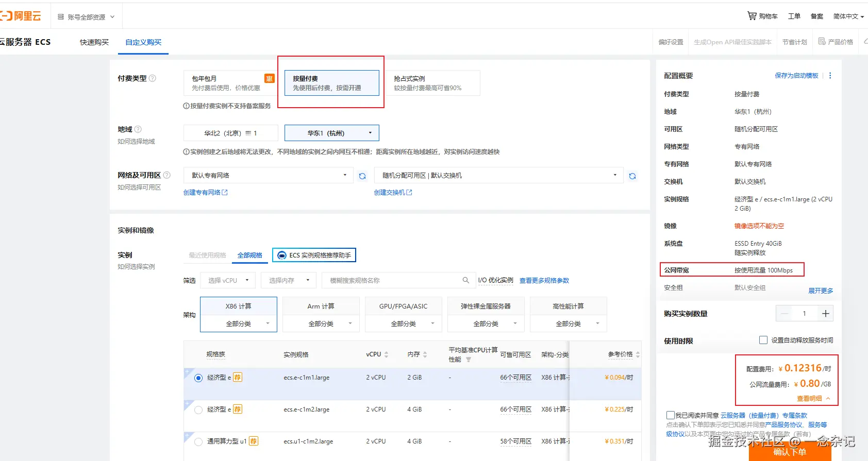Click 查看更多规格参数 link
This screenshot has width=868, height=461.
[x=544, y=280]
